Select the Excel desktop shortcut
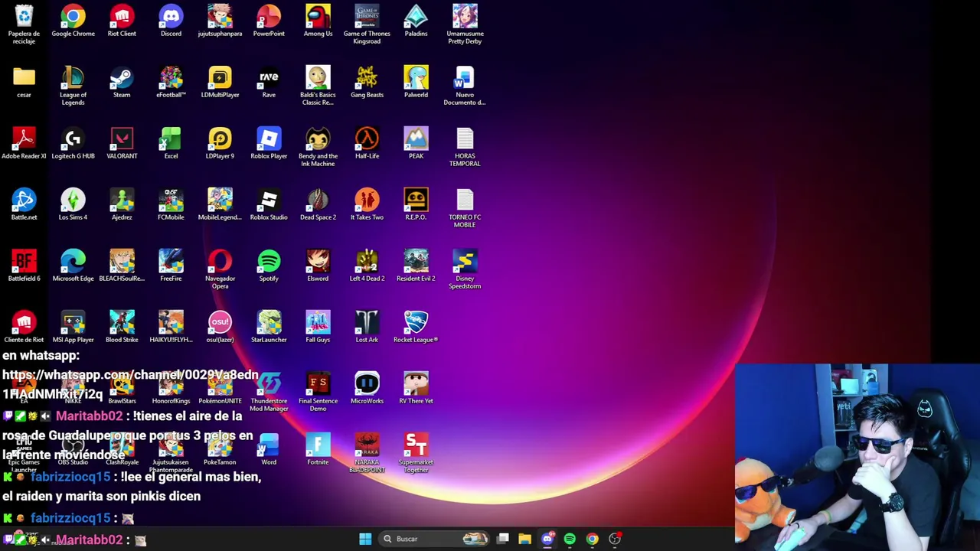This screenshot has width=980, height=551. pos(171,144)
